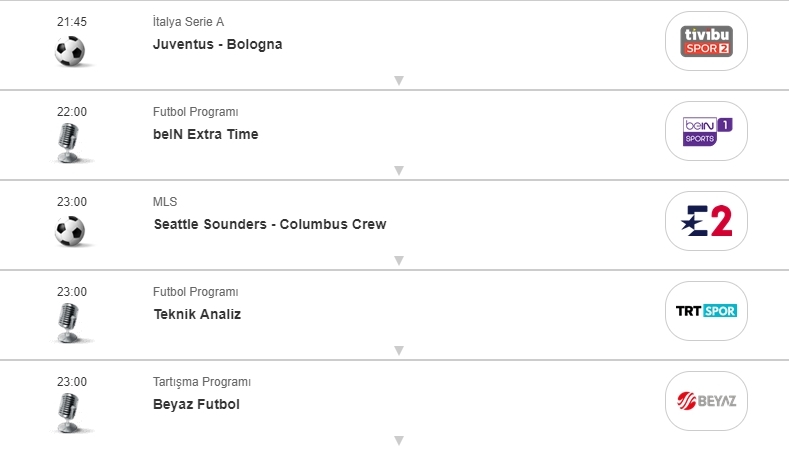Expand the Juventus - Bologna row arrow
This screenshot has height=449, width=789.
pyautogui.click(x=398, y=80)
